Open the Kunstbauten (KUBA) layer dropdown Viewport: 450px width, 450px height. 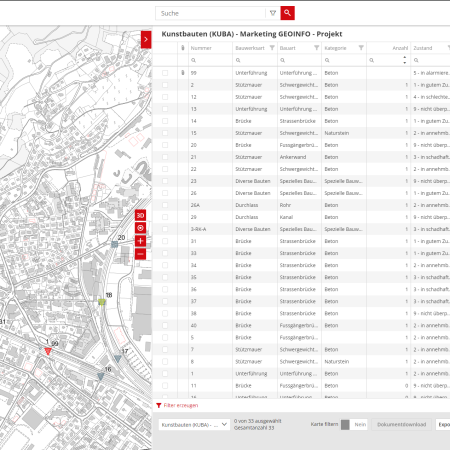194,425
